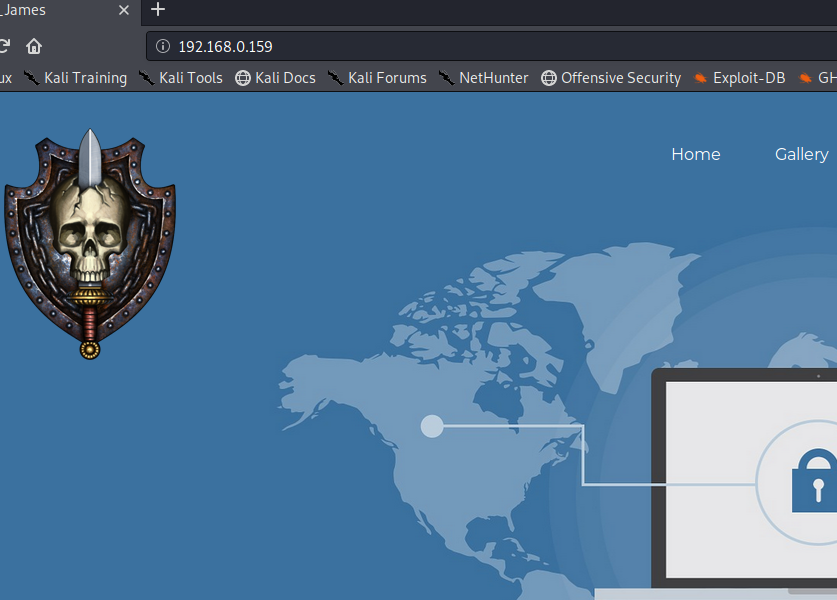Select the Gallery navigation menu item
The image size is (837, 600).
point(802,154)
